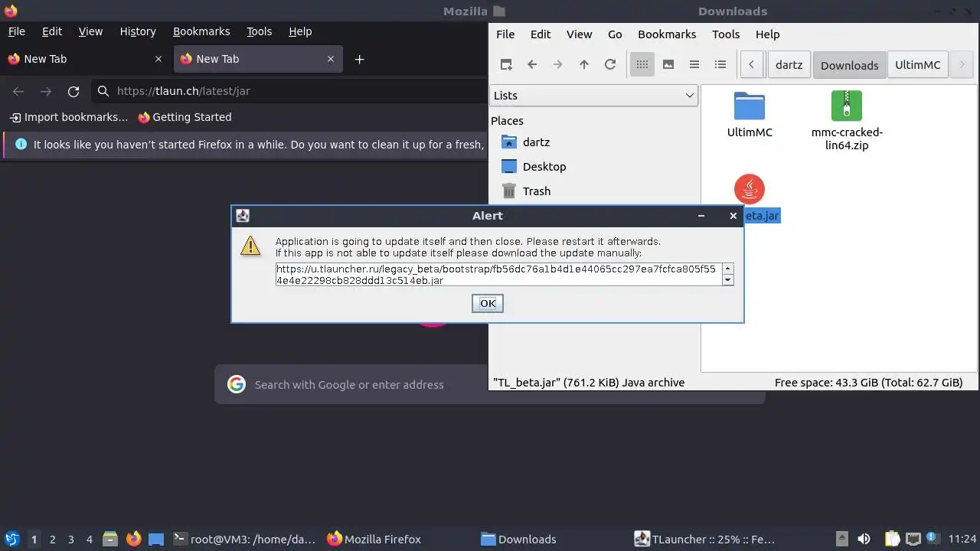Screen dimensions: 980x551
Task: Close the second New Tab
Action: tap(331, 59)
